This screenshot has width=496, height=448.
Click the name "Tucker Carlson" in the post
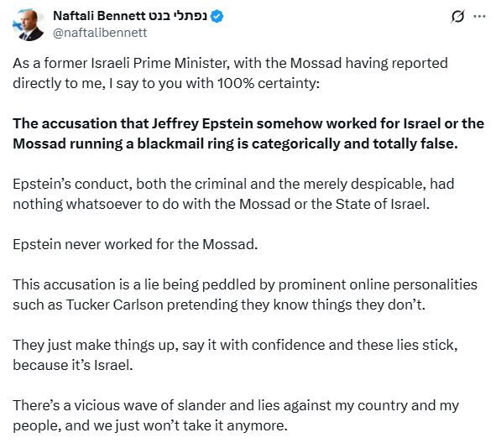pyautogui.click(x=114, y=305)
